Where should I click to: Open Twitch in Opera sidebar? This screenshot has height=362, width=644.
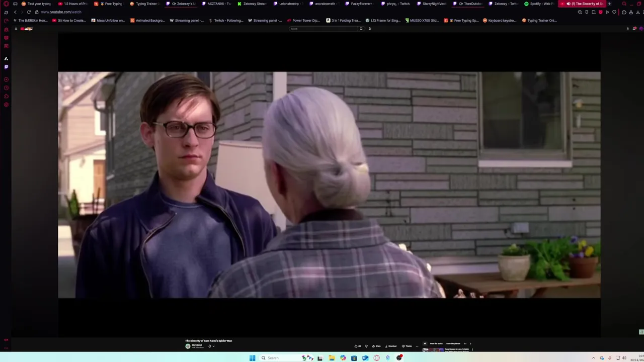click(6, 66)
